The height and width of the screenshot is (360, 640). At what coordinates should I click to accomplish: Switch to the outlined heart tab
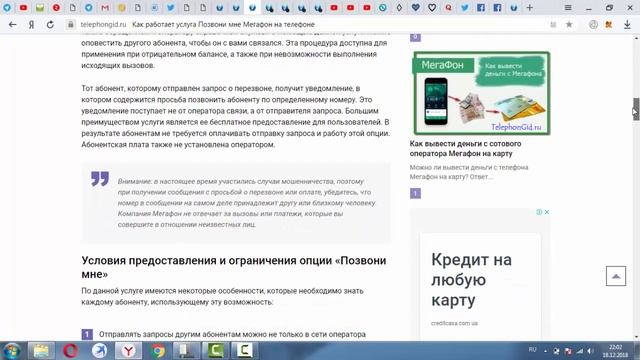point(432,7)
